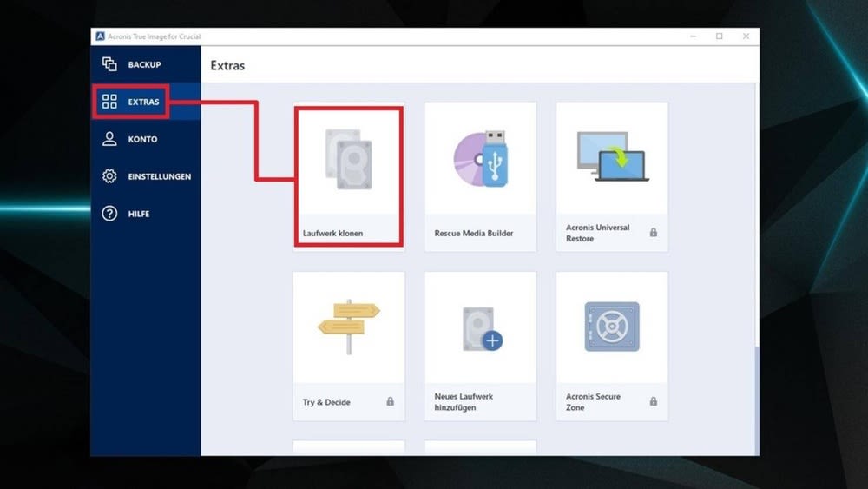Image resolution: width=868 pixels, height=489 pixels.
Task: Open the EINSTELLUNGEN menu label
Action: [160, 176]
